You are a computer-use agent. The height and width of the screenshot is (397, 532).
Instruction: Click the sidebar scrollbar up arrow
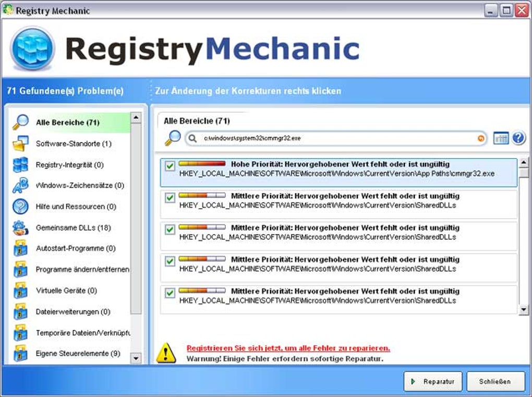pyautogui.click(x=136, y=118)
